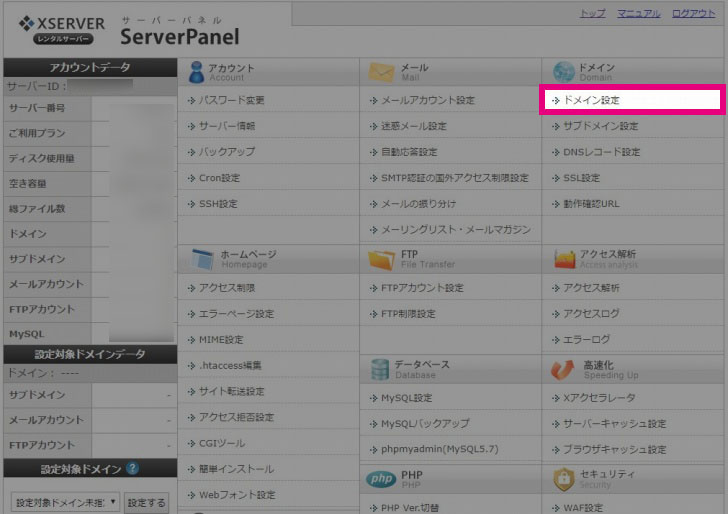Go to トップ in the header
Image resolution: width=728 pixels, height=514 pixels.
point(592,13)
